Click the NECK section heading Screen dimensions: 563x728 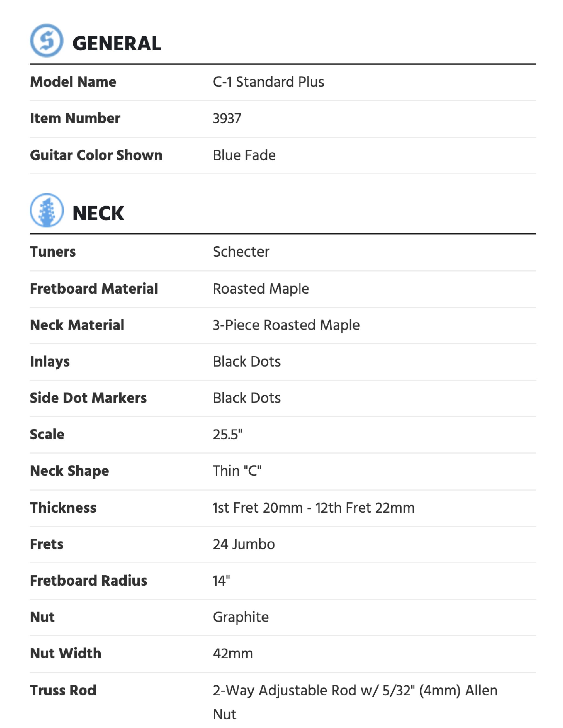pyautogui.click(x=98, y=213)
